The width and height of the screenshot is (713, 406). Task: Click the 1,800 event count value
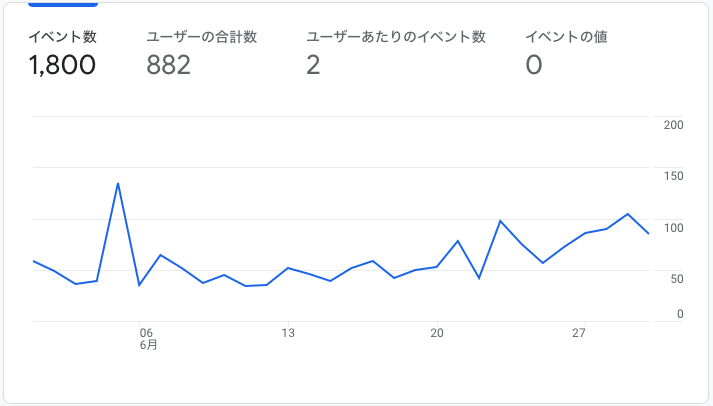(62, 65)
